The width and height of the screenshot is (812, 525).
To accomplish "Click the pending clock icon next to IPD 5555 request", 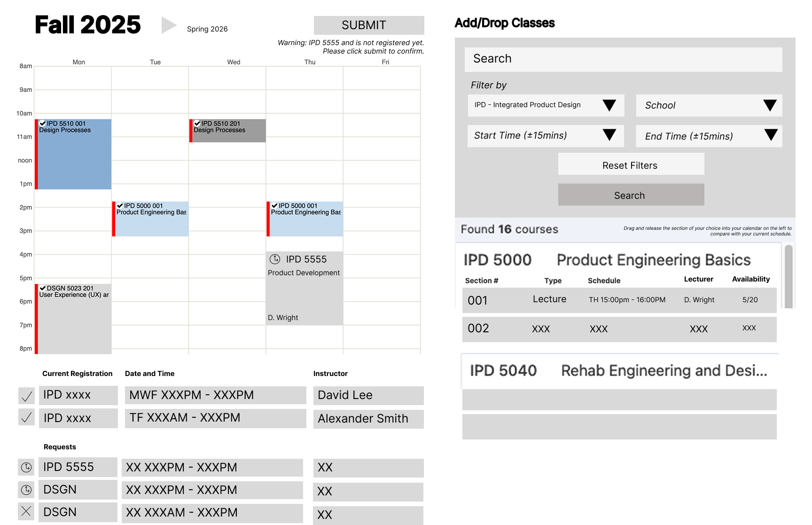I will (26, 467).
